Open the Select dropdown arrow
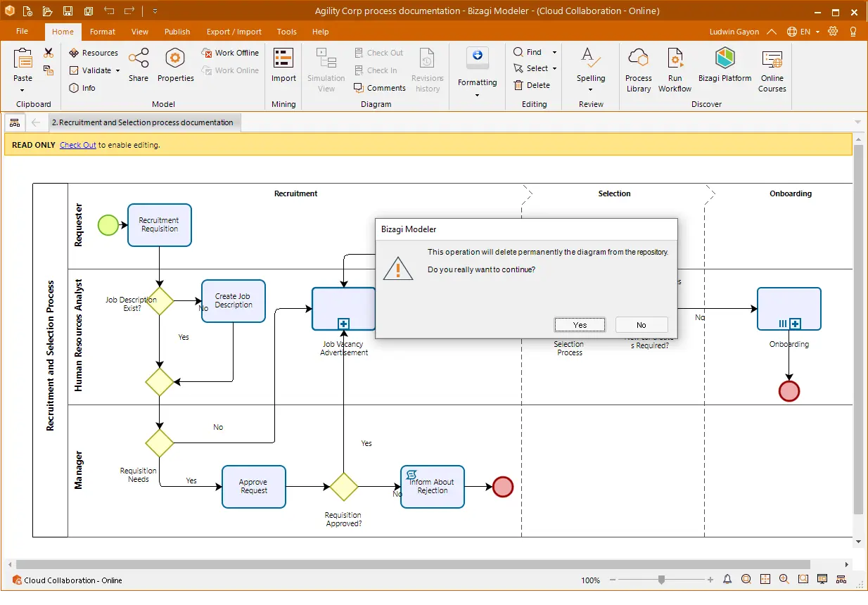This screenshot has height=605, width=868. point(554,68)
